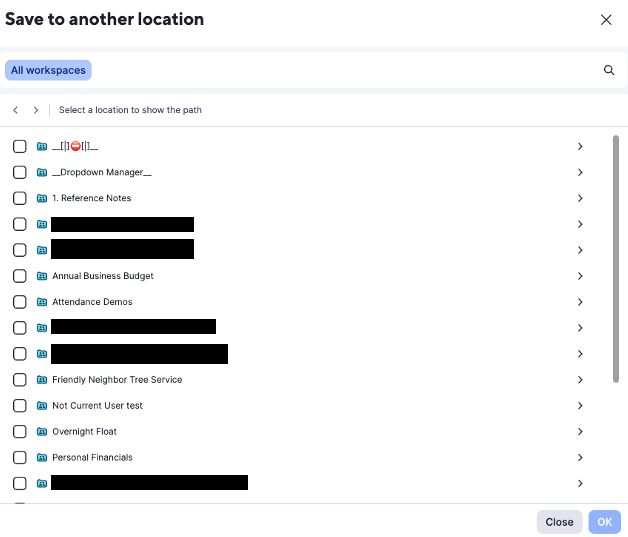Screen dimensions: 628x537
Task: Click workspace icon beside Not Current User test
Action: tap(42, 406)
